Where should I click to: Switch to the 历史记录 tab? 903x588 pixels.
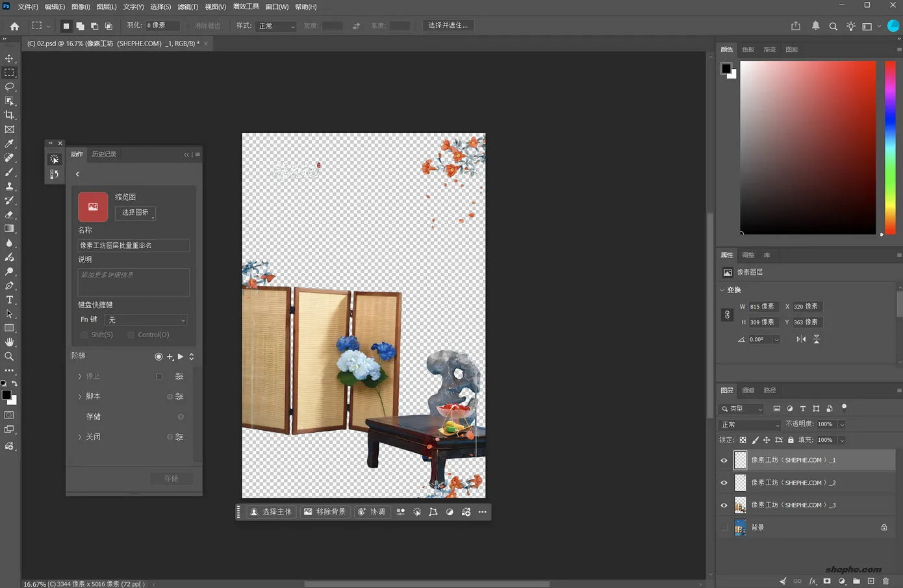pos(104,154)
